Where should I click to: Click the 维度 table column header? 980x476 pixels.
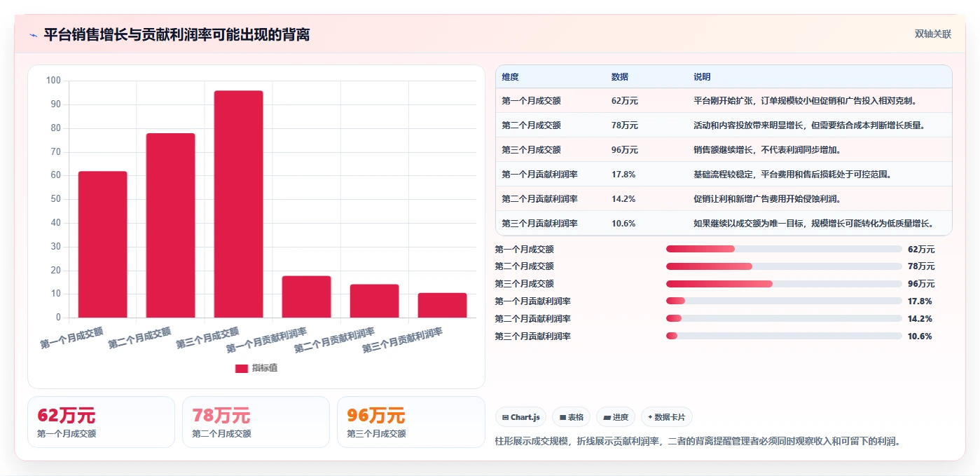[510, 76]
